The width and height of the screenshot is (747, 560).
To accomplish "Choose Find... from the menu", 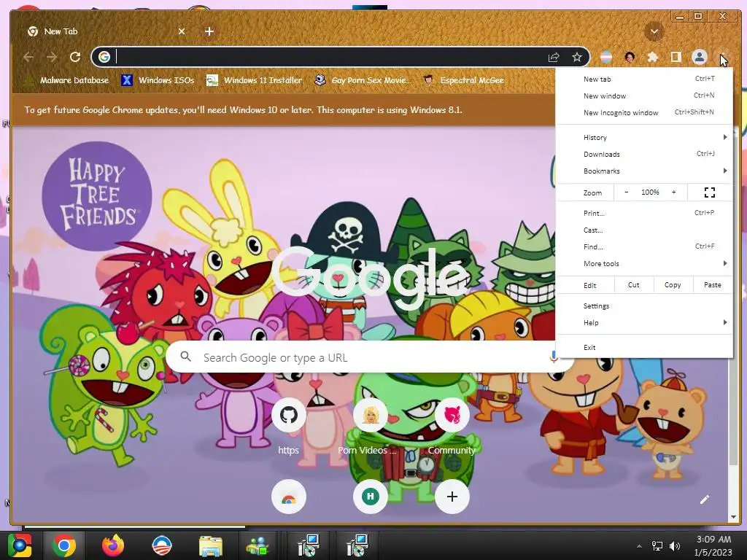I will (x=644, y=246).
